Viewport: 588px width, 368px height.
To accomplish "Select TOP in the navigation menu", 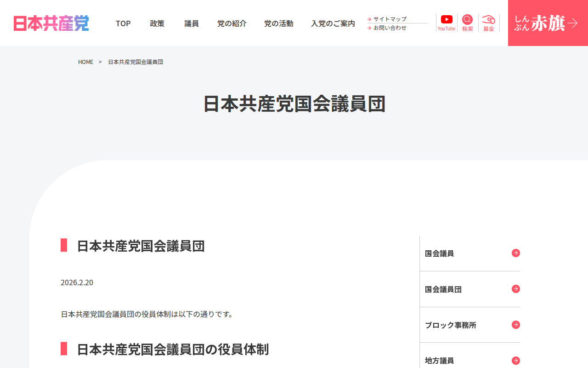I will (123, 23).
